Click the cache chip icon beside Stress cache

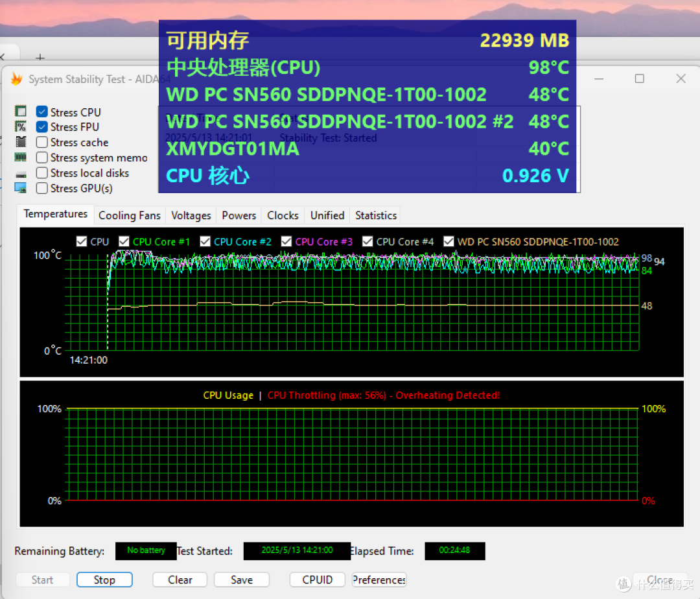21,142
